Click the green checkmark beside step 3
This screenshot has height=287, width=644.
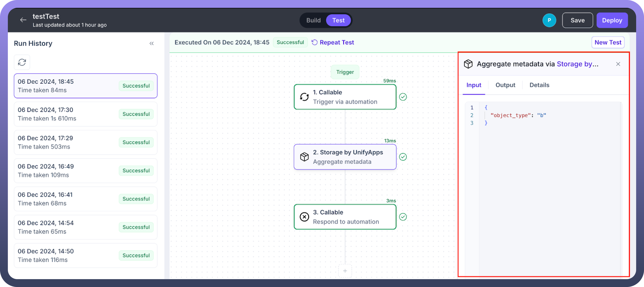403,217
